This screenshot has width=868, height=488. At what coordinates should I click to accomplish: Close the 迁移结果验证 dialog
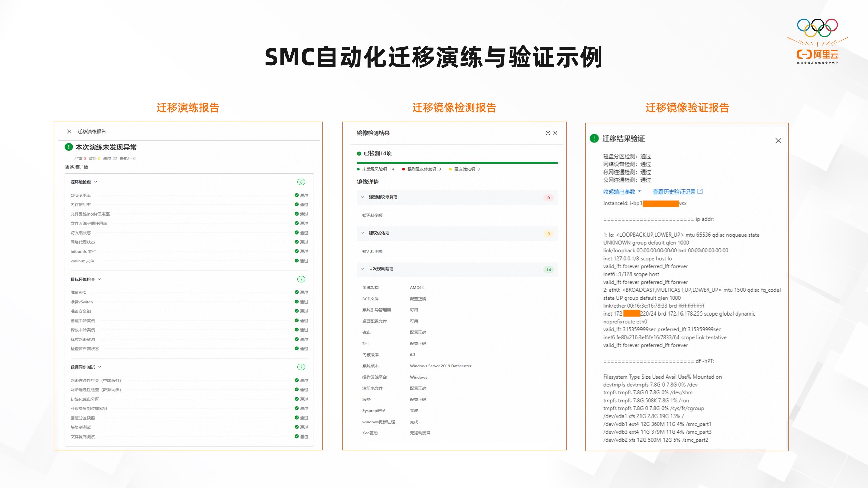coord(778,141)
